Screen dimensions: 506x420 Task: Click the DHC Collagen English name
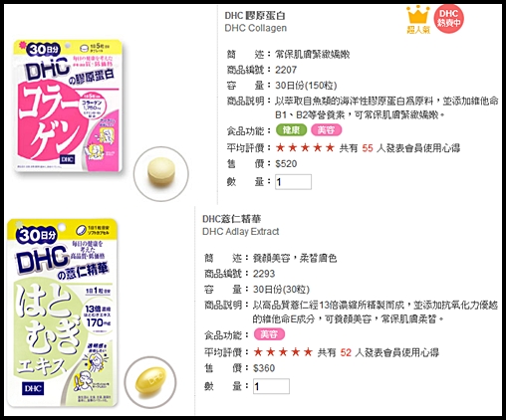pos(256,28)
